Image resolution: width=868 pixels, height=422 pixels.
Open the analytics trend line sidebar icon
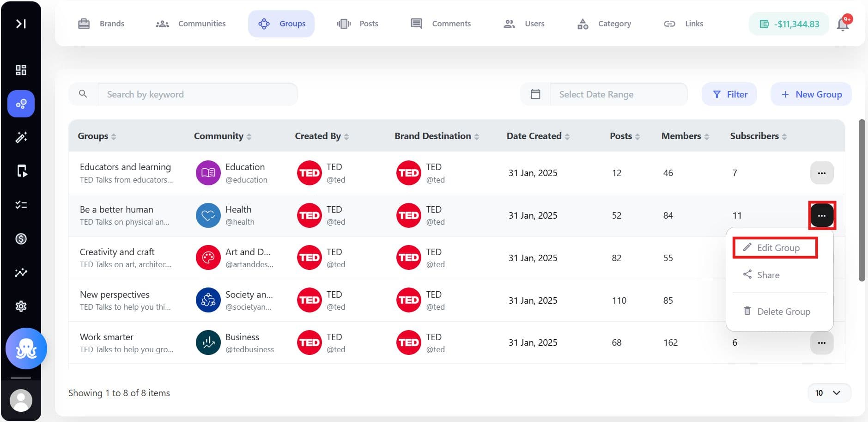tap(21, 273)
